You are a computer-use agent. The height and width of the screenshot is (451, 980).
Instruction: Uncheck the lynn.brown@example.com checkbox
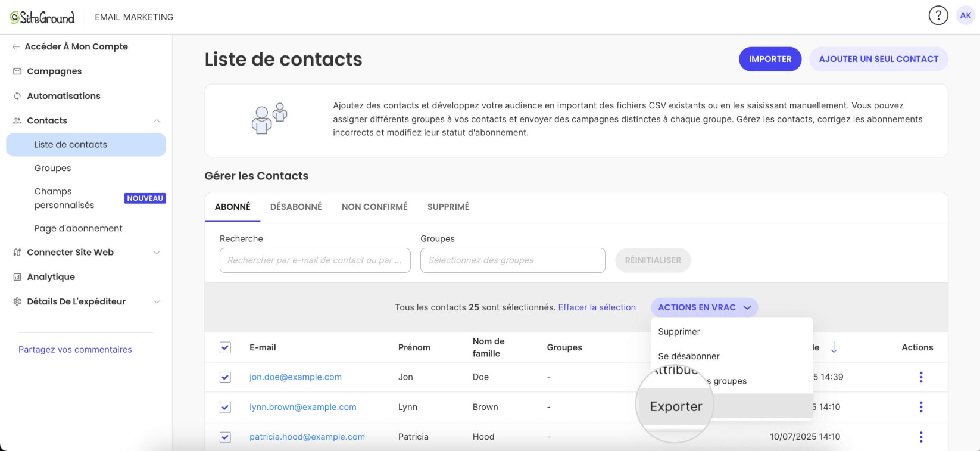click(x=225, y=408)
